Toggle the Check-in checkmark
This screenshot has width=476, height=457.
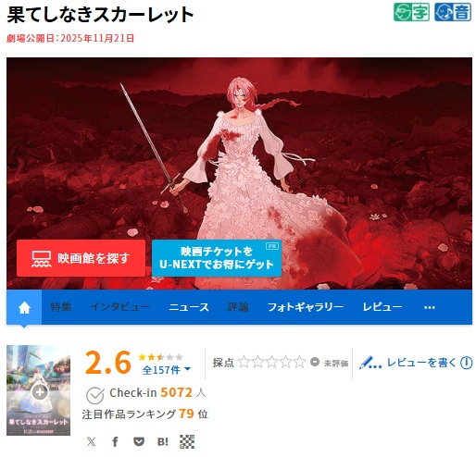95,395
